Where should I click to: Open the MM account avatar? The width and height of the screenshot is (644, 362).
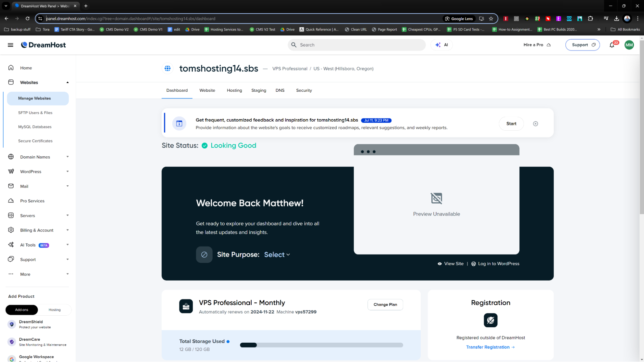pyautogui.click(x=629, y=45)
